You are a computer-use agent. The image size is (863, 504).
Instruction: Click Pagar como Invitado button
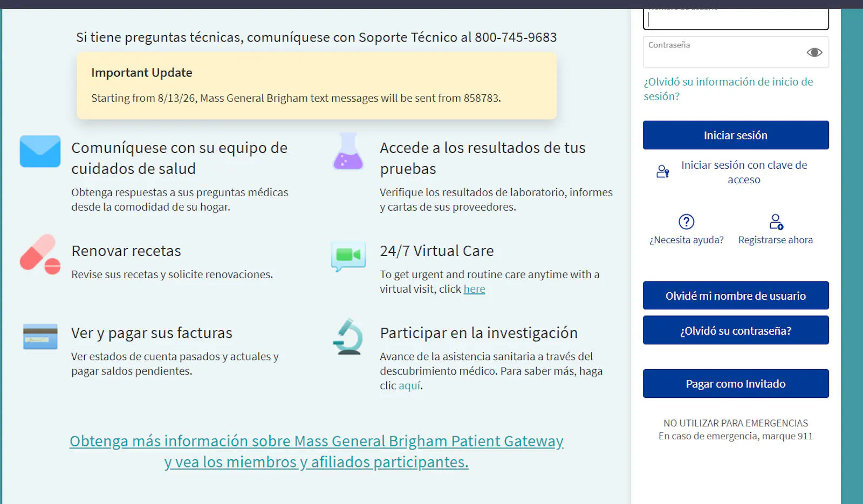pyautogui.click(x=736, y=384)
